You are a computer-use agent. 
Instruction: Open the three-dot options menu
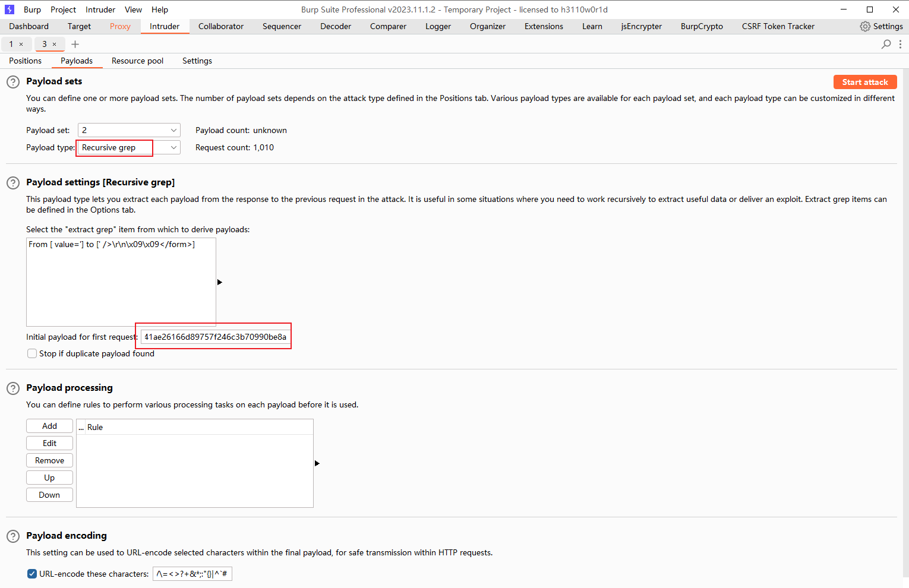tap(901, 44)
